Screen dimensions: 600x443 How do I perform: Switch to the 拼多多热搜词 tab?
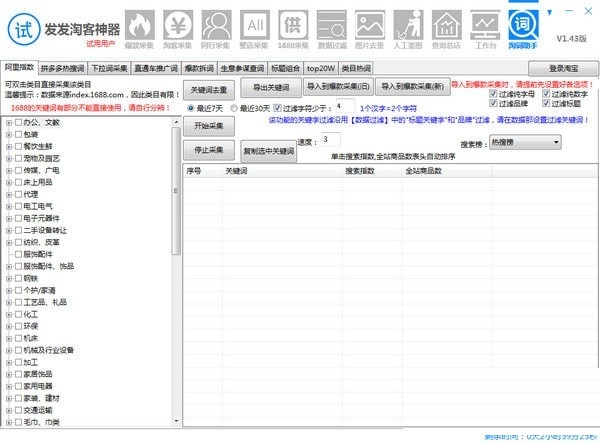(x=63, y=68)
